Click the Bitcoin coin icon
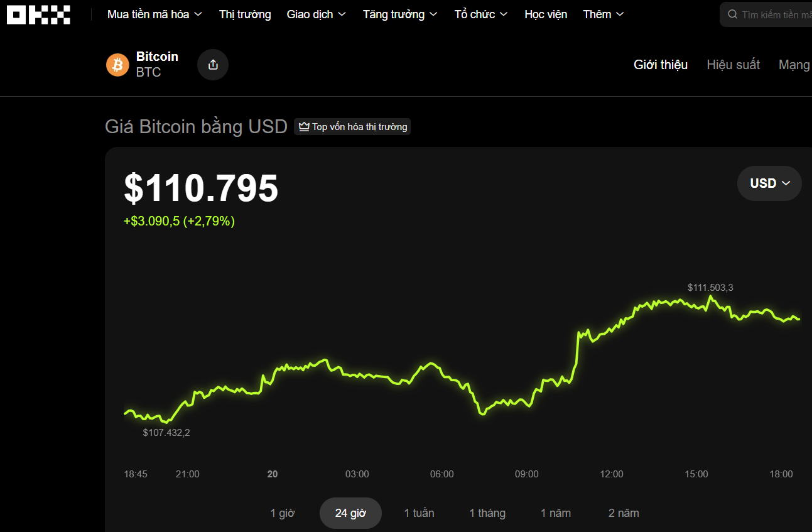 click(117, 65)
